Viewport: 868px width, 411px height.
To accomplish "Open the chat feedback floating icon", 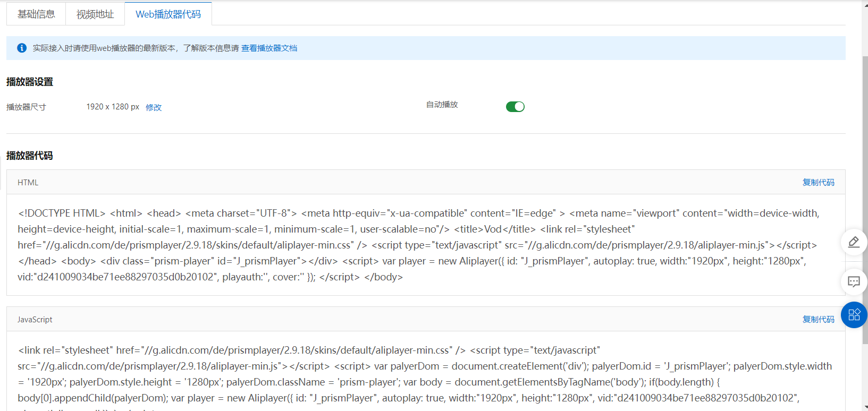I will click(854, 281).
